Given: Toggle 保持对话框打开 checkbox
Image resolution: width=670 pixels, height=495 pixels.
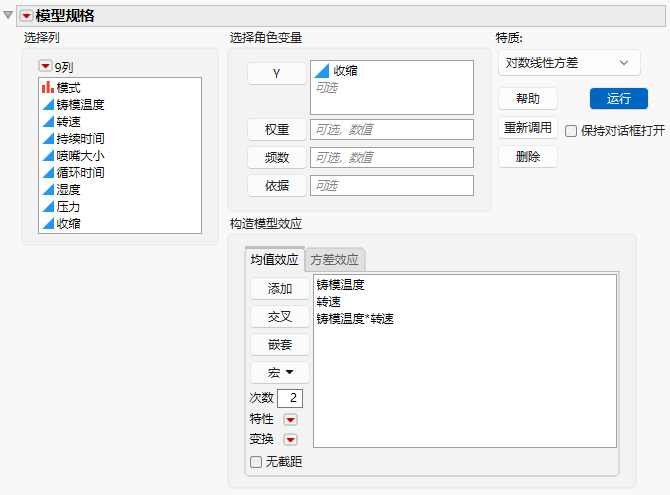Looking at the screenshot, I should pos(571,131).
